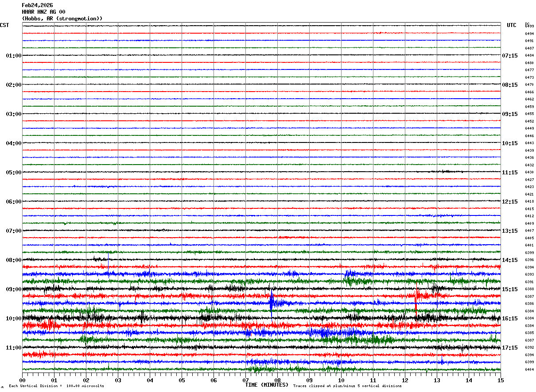Click the 10:15 UTC time label
This screenshot has height=392, width=536.
[x=510, y=143]
